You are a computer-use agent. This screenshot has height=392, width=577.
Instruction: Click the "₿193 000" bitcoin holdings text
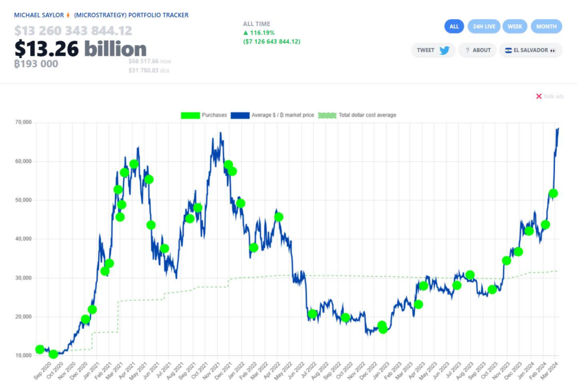[36, 64]
